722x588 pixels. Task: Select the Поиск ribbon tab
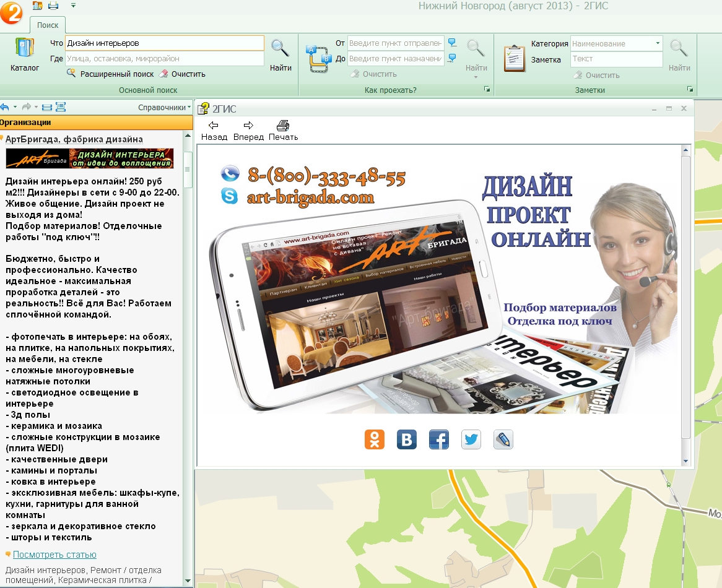coord(48,25)
